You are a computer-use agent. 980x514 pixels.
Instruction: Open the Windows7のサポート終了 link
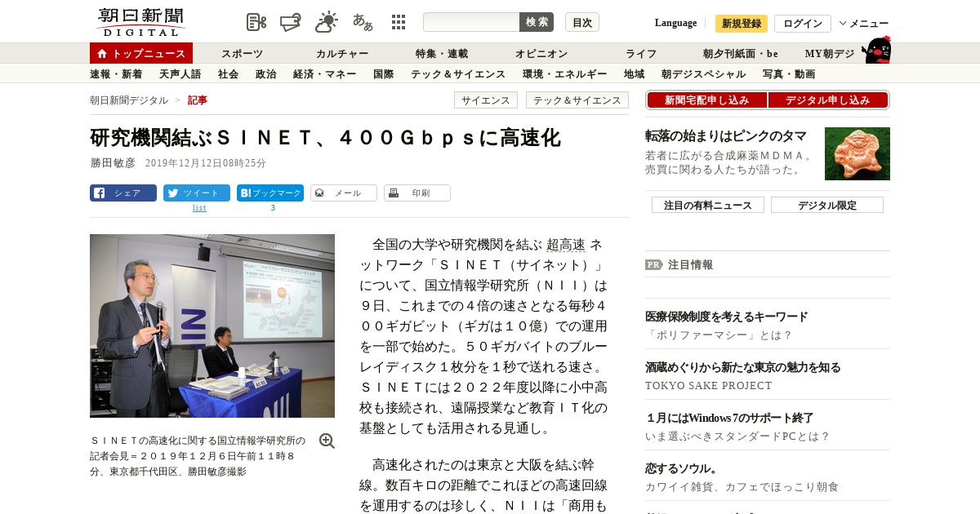click(x=729, y=418)
